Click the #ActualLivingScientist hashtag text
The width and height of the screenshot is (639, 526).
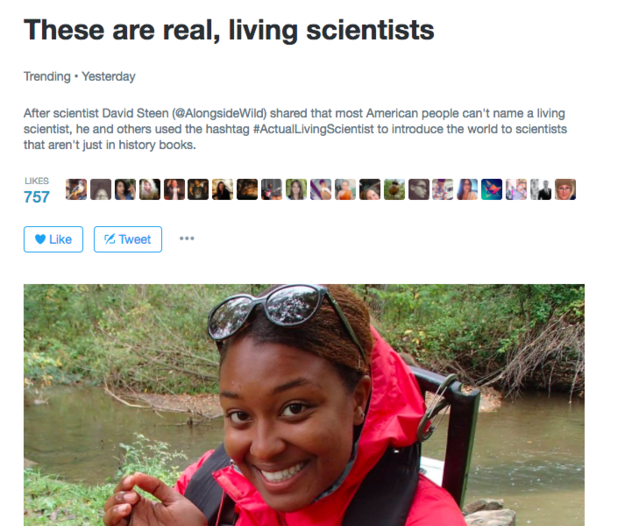click(x=313, y=129)
